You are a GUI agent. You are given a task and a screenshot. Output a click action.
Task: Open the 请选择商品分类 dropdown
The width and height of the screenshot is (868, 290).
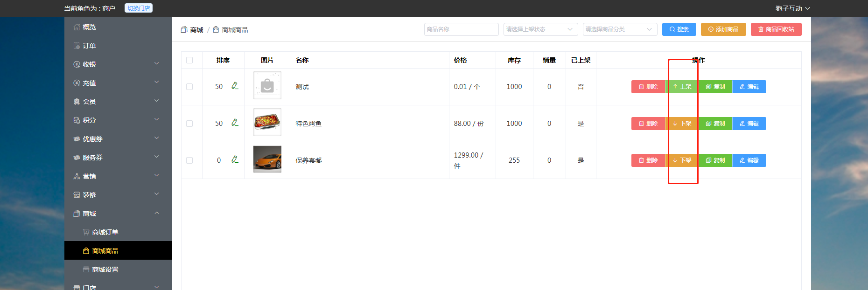coord(620,29)
